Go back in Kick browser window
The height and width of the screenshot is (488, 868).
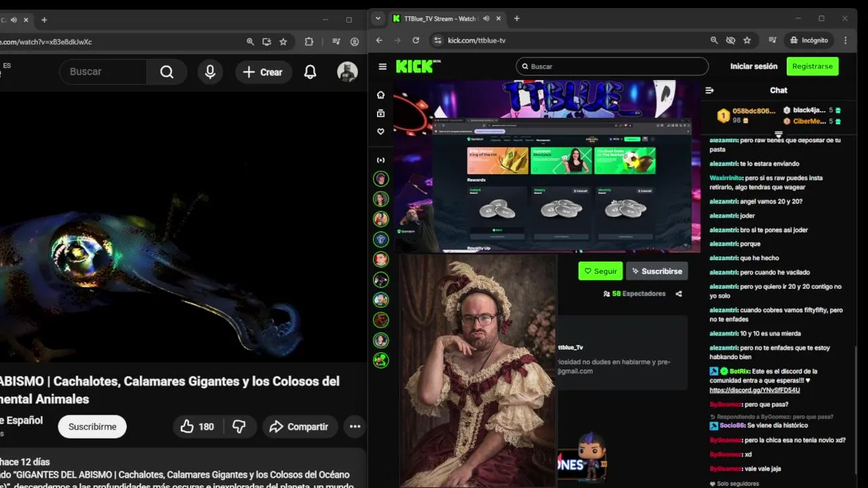(379, 41)
